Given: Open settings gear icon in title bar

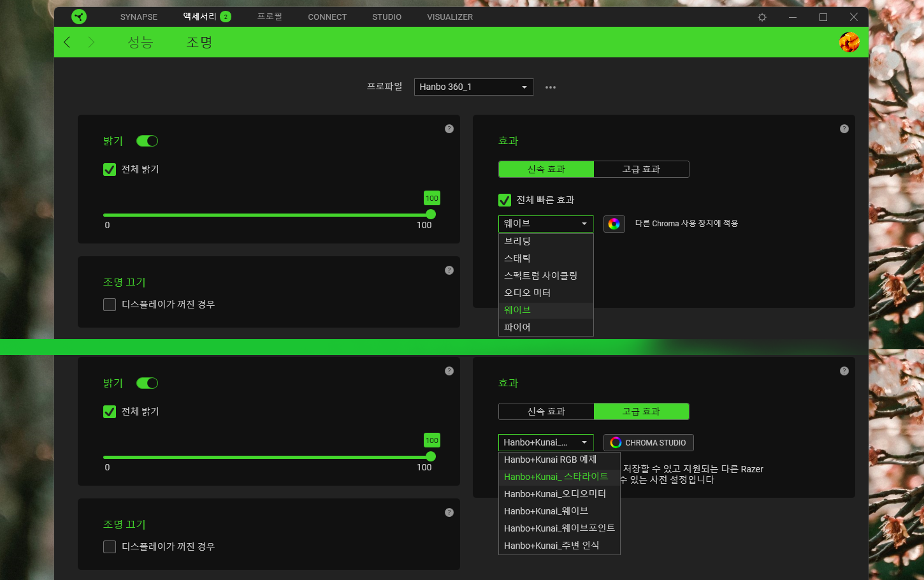Looking at the screenshot, I should click(x=762, y=17).
